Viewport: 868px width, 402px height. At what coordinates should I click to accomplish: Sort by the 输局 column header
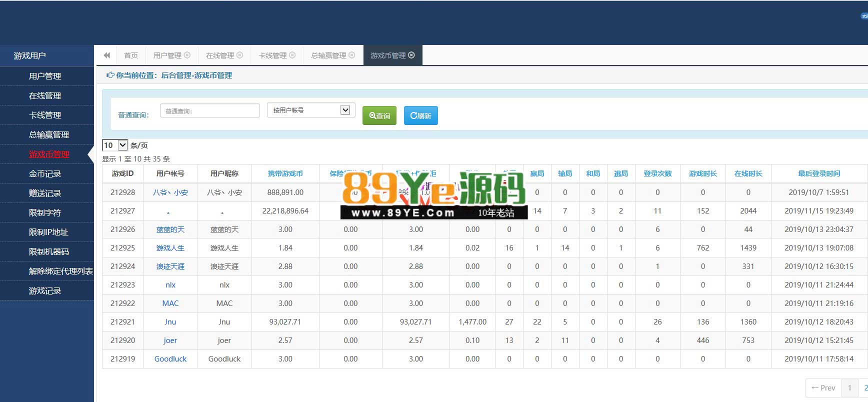565,173
